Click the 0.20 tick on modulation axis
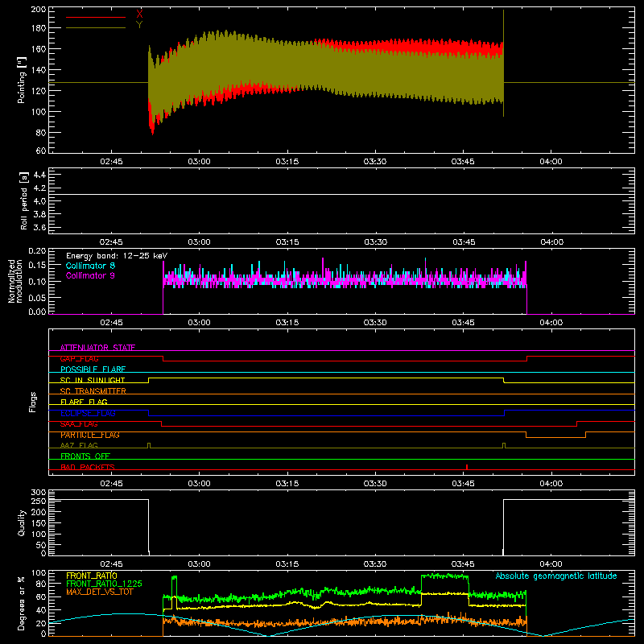The image size is (644, 644). pos(37,251)
